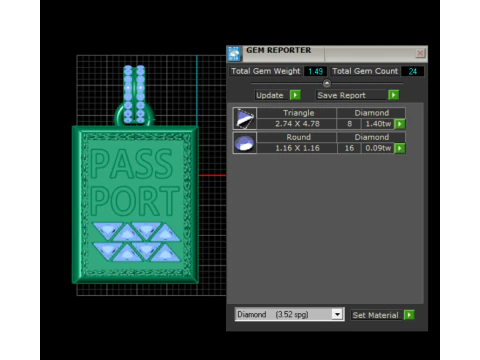Click the 1.40tw weight cell
Image resolution: width=480 pixels, height=360 pixels.
click(x=378, y=124)
